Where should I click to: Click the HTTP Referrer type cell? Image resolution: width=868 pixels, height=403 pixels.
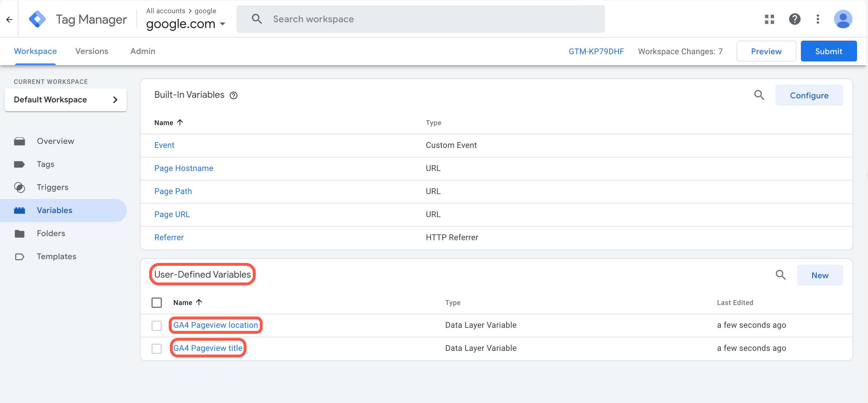point(452,238)
